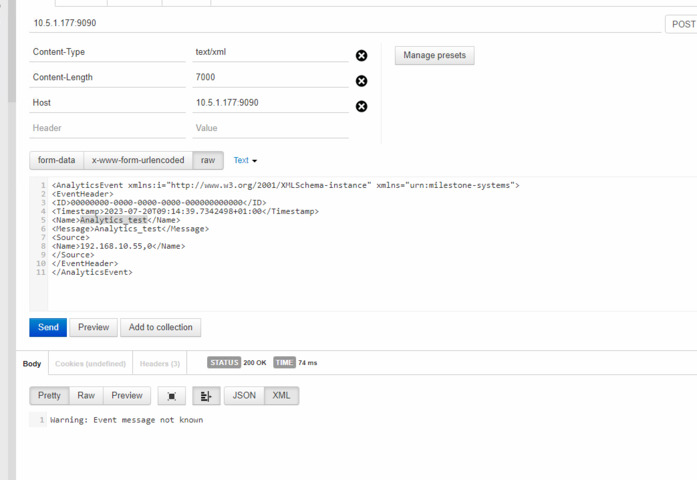Switch body type to x-www-form-urlencoded
This screenshot has height=480, width=697.
pyautogui.click(x=138, y=160)
